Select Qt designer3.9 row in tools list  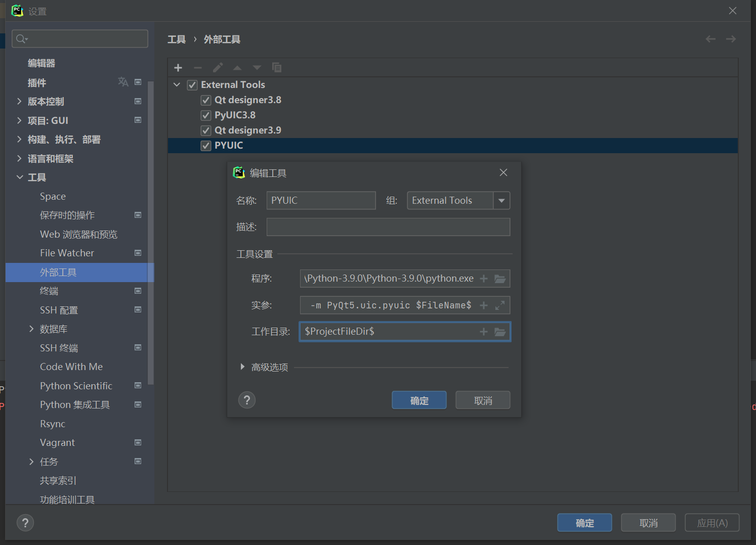click(x=452, y=130)
